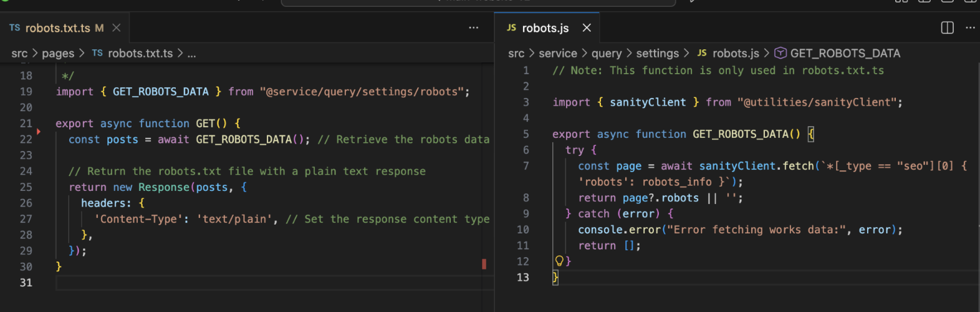Switch to the robots.txt.ts tab
980x312 pixels.
[57, 28]
